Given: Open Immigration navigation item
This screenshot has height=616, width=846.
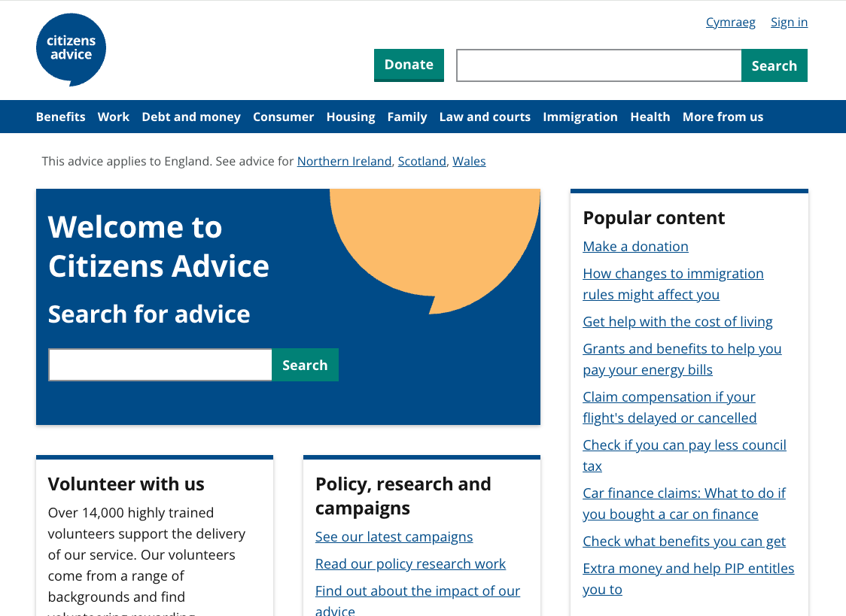Looking at the screenshot, I should (x=580, y=117).
